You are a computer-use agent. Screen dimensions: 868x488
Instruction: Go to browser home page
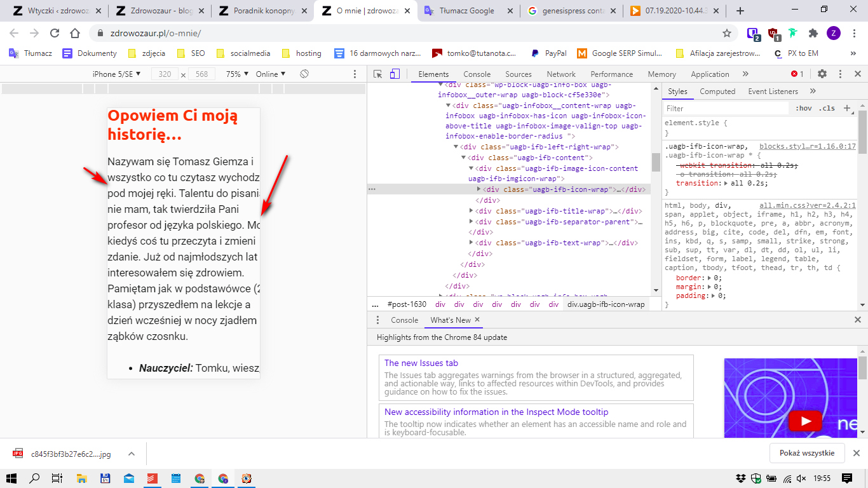tap(75, 33)
